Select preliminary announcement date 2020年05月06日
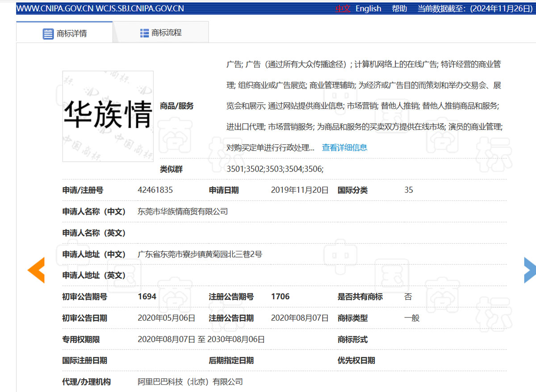Image resolution: width=536 pixels, height=392 pixels. [167, 318]
